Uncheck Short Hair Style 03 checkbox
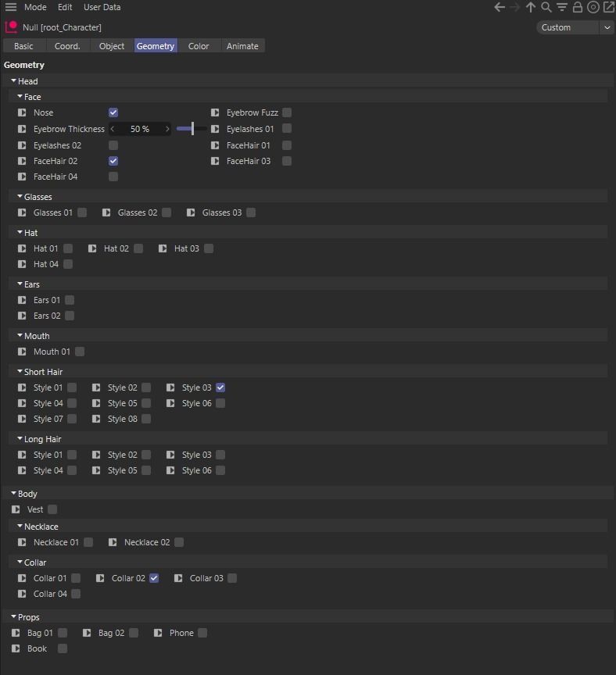Image resolution: width=616 pixels, height=675 pixels. point(220,387)
